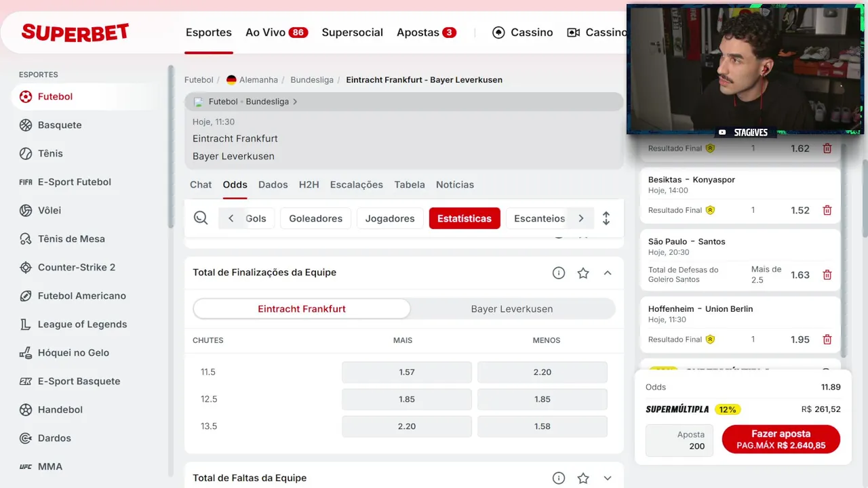Viewport: 868px width, 488px height.
Task: Open Futebol in the sports sidebar
Action: pos(85,96)
